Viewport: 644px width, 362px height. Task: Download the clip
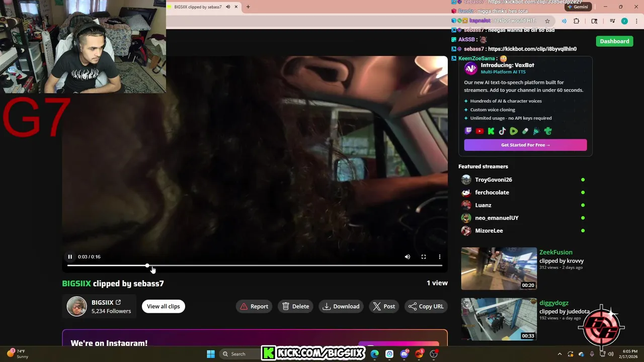[x=341, y=306]
